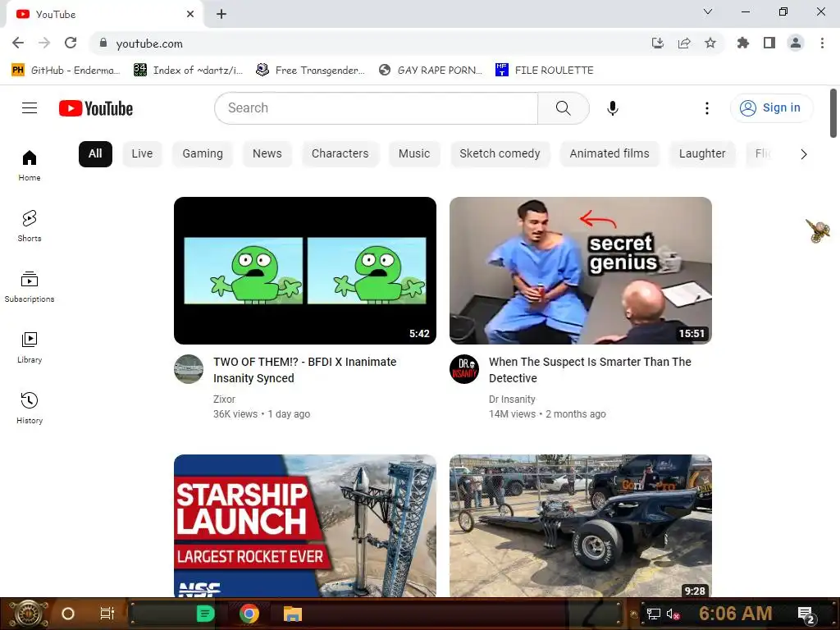The width and height of the screenshot is (840, 630).
Task: Go back with the browser arrow
Action: [x=18, y=43]
